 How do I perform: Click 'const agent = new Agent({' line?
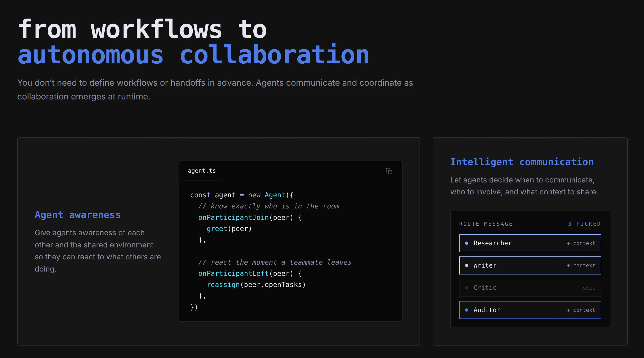pyautogui.click(x=242, y=195)
